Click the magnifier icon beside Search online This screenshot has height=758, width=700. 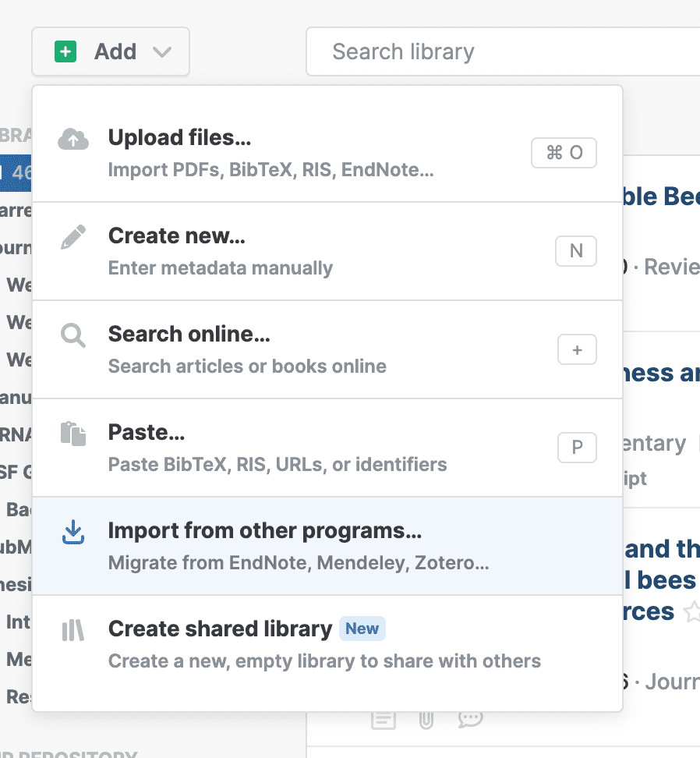73,336
